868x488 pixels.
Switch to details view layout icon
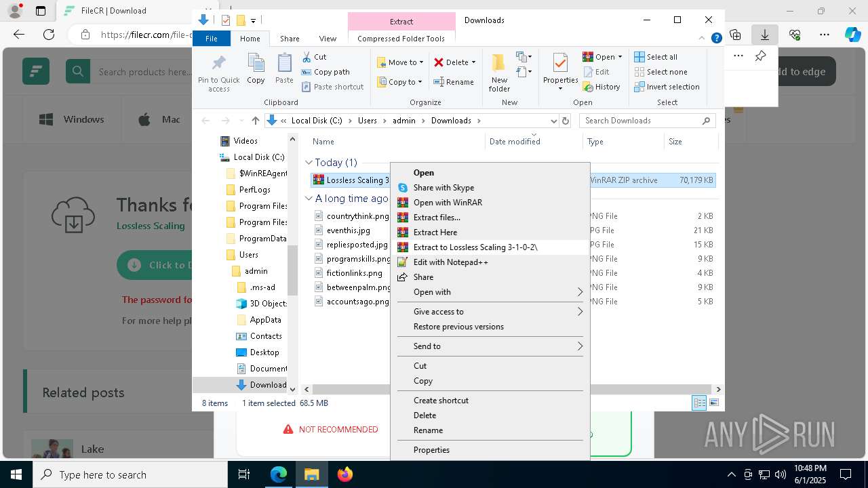click(x=699, y=403)
